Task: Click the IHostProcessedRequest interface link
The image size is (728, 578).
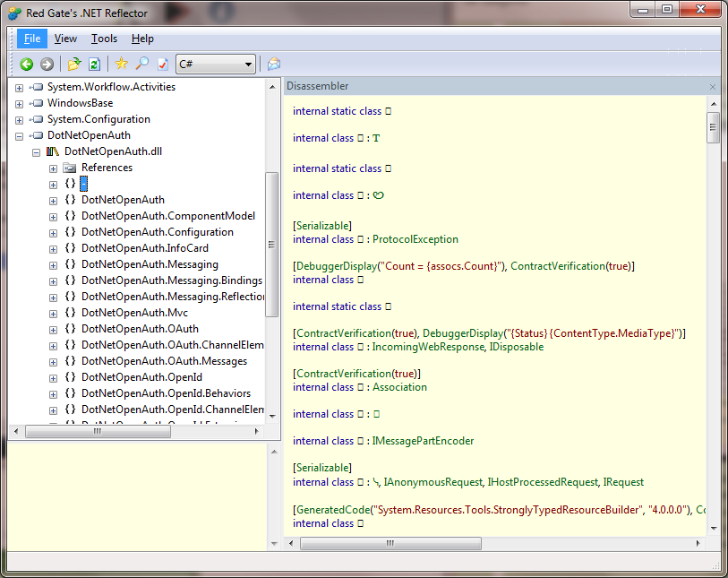Action: (543, 482)
